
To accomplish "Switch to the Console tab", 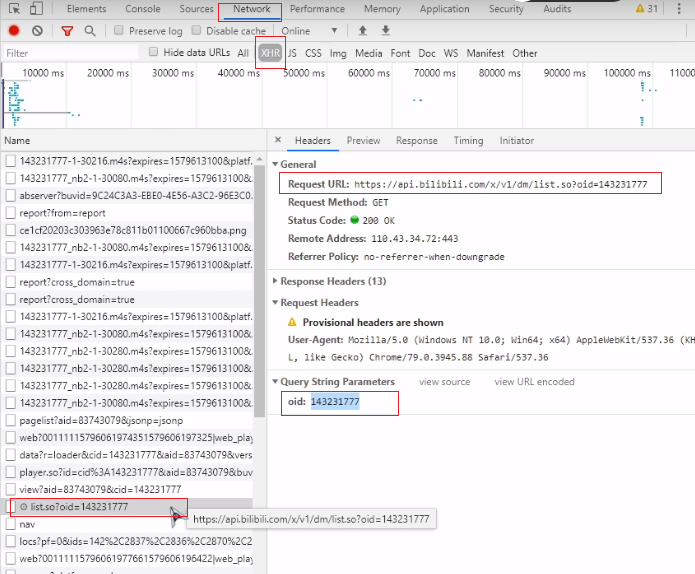I will (142, 9).
